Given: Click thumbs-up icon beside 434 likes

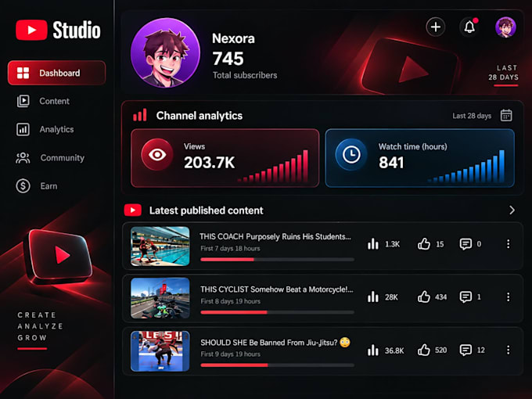Looking at the screenshot, I should point(424,297).
